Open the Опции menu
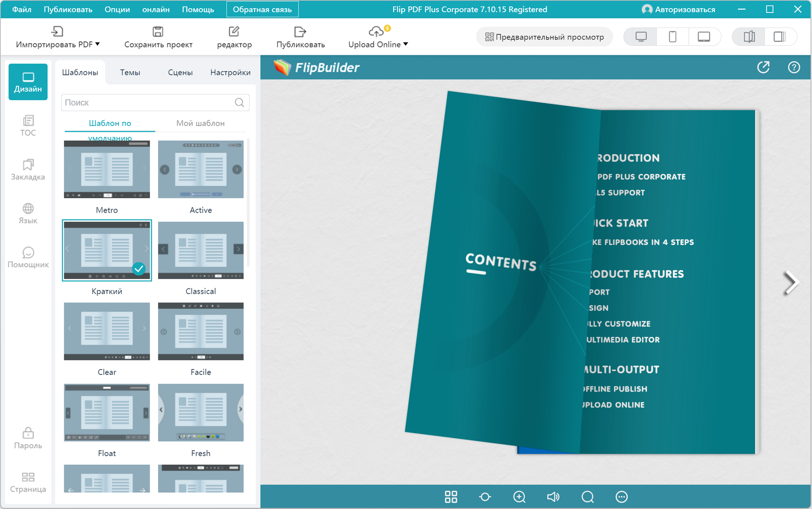The image size is (812, 509). coord(117,9)
